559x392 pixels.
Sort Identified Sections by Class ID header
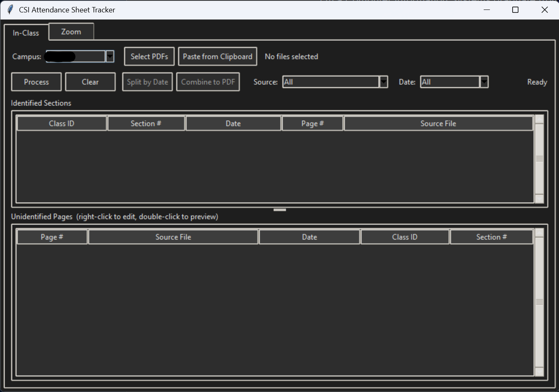point(62,123)
